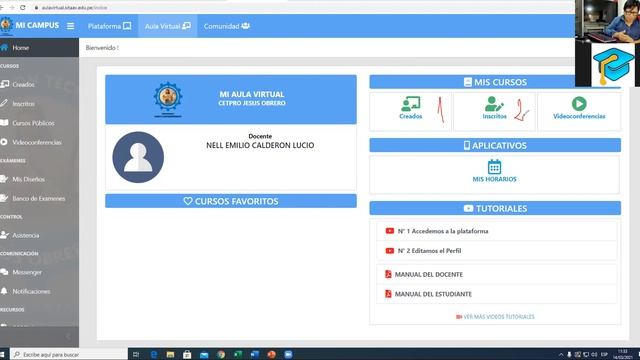Open the Creados link in Mis Cursos
Screen dimensions: 640x360
(411, 116)
